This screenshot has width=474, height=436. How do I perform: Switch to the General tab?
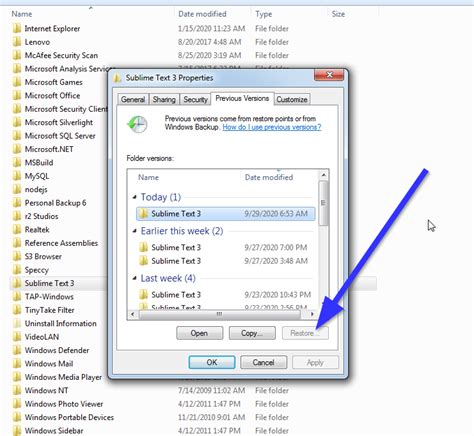[133, 99]
